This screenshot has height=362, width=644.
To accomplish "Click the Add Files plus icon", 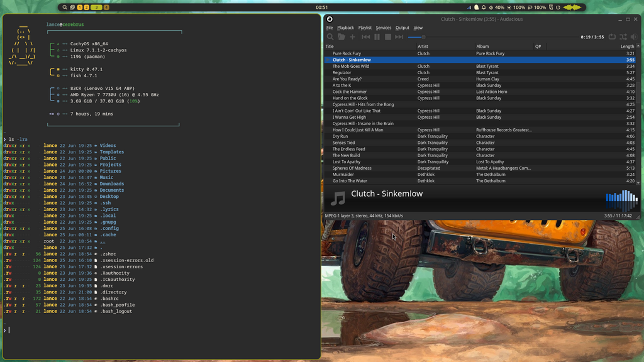I will coord(352,37).
